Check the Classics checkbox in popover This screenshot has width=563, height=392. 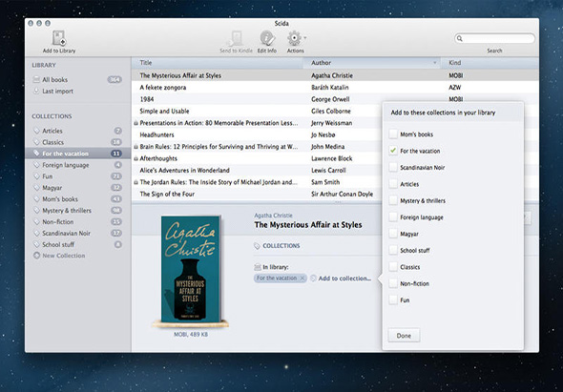point(393,267)
